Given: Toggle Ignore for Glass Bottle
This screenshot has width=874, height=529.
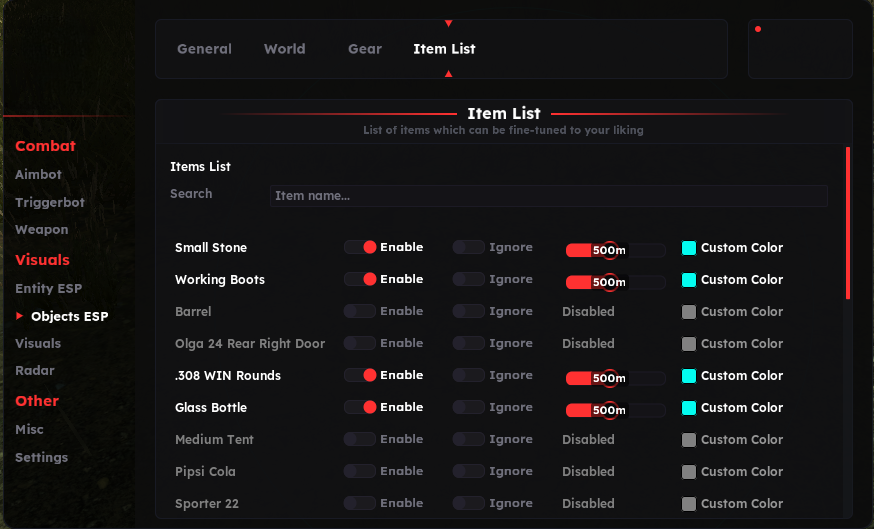Looking at the screenshot, I should 468,407.
